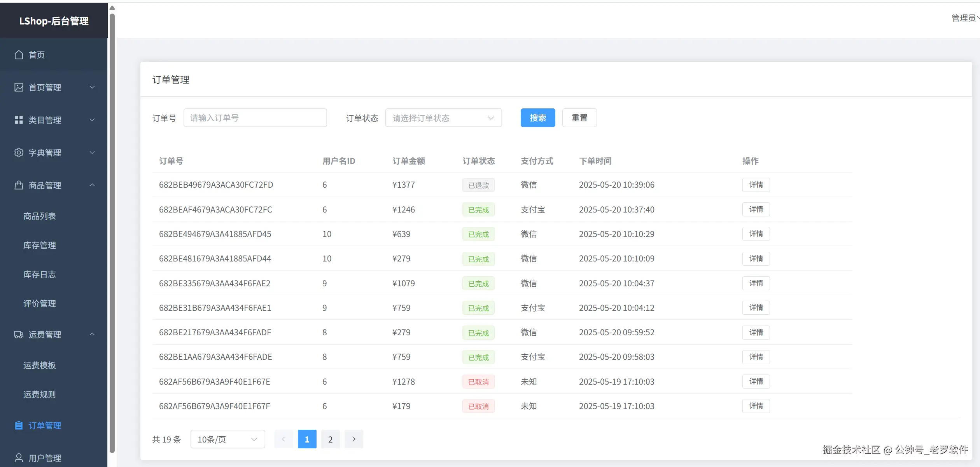980x467 pixels.
Task: Go to 运费模板 in the sidebar
Action: pos(40,365)
